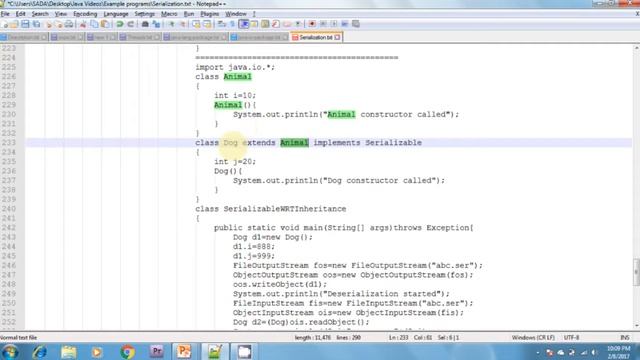Screen dimensions: 640x360
Task: Create a new file with the New icon
Action: (x=5, y=24)
